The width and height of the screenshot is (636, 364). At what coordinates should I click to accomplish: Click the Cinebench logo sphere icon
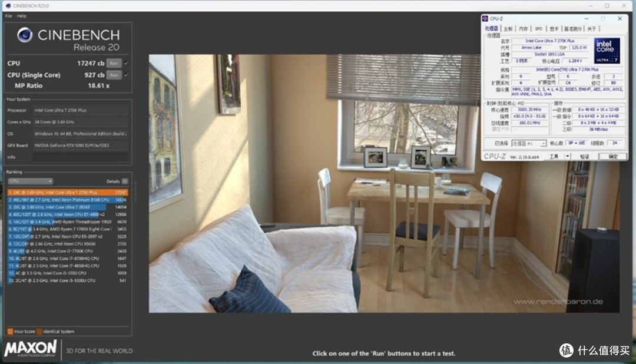tap(24, 35)
